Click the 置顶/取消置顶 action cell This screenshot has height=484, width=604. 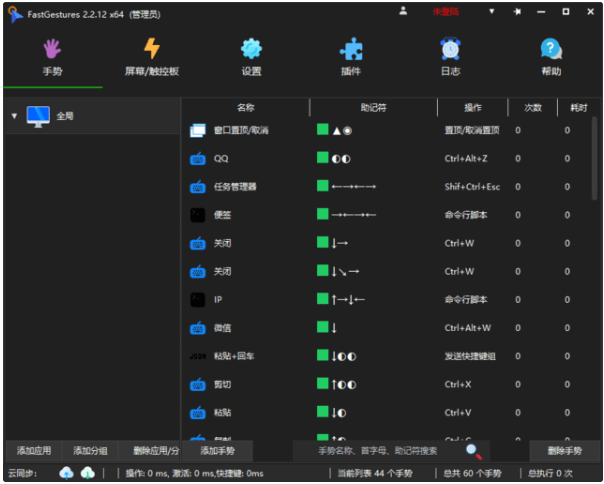472,130
